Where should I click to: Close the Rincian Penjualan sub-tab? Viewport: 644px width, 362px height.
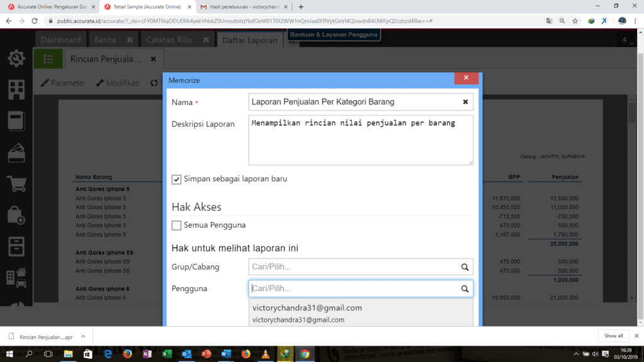[153, 59]
